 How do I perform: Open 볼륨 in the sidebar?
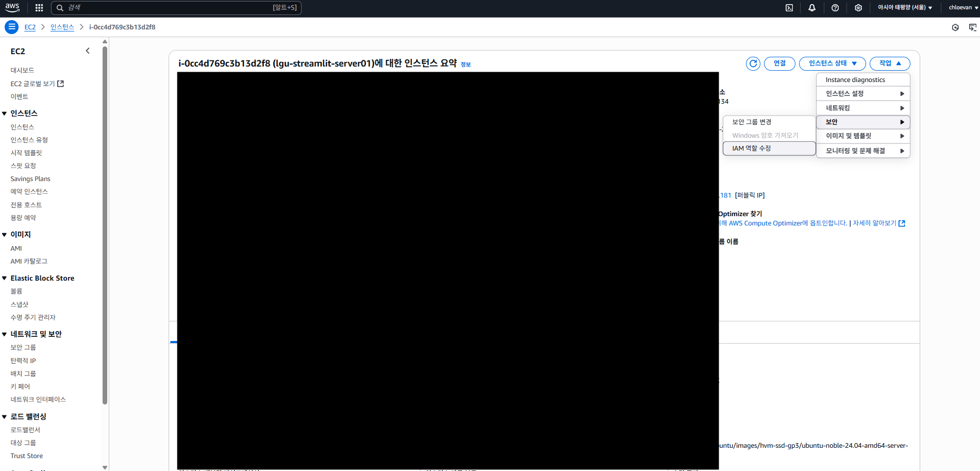pyautogui.click(x=16, y=291)
